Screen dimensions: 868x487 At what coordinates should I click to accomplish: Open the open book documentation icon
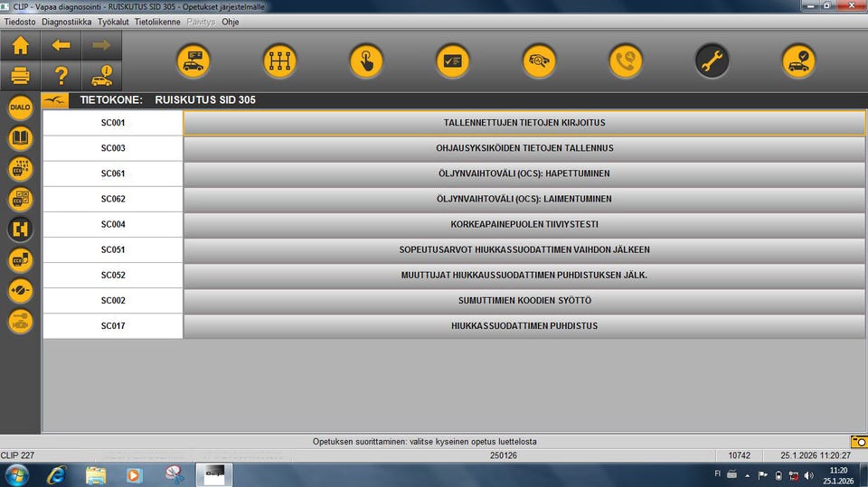coord(20,138)
